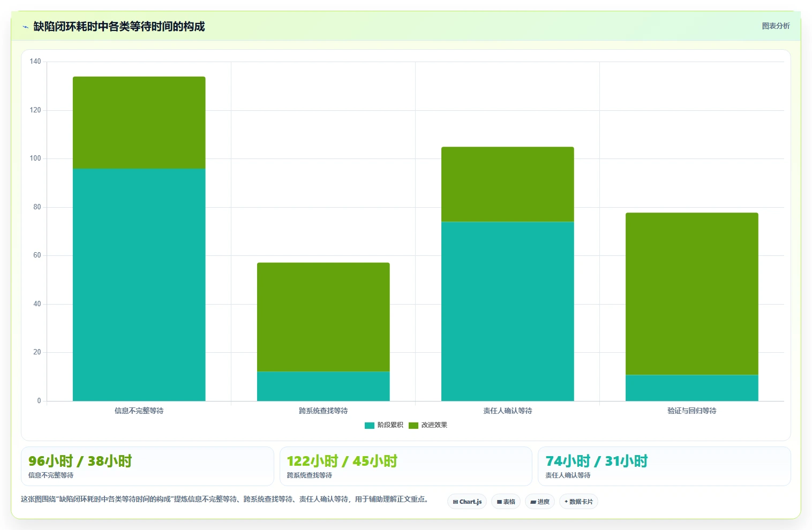Click the 100 y-axis tick label
The height and width of the screenshot is (530, 812).
pyautogui.click(x=35, y=158)
